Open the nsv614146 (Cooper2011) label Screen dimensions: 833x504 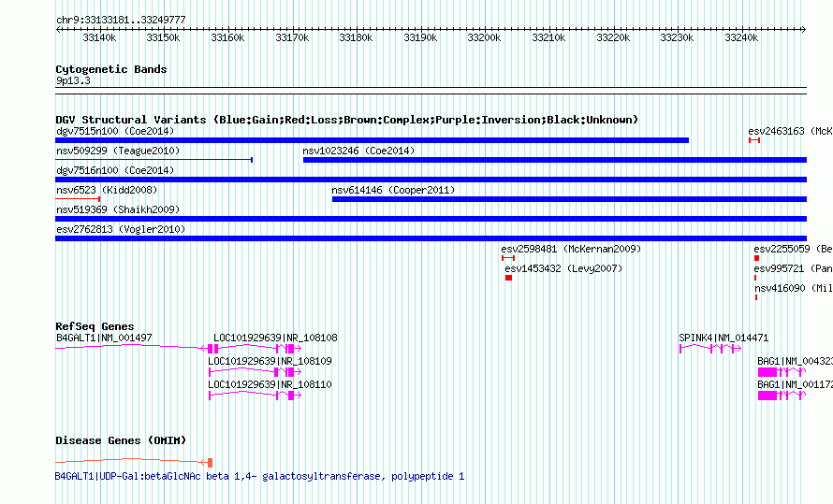393,190
